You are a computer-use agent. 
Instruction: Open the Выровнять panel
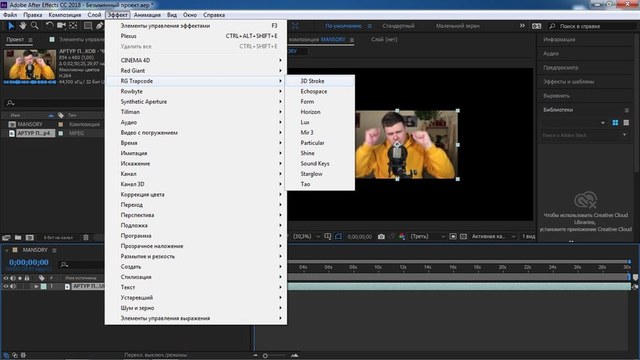click(556, 96)
